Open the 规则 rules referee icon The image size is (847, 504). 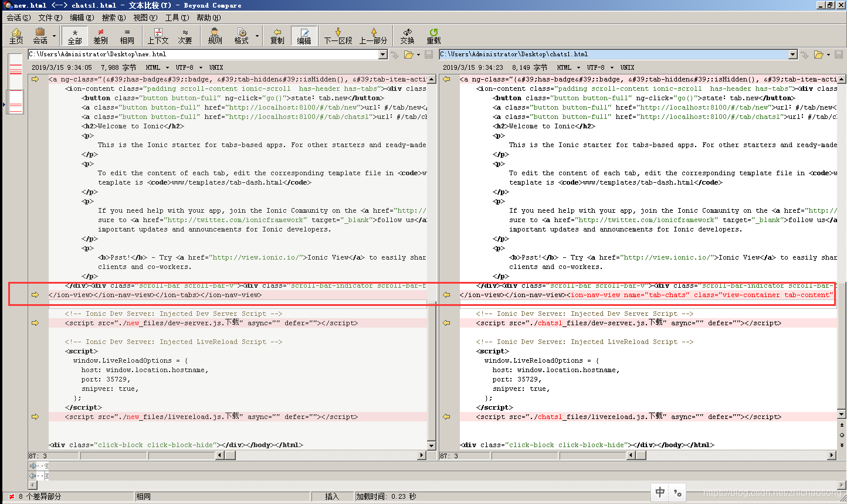tap(215, 36)
